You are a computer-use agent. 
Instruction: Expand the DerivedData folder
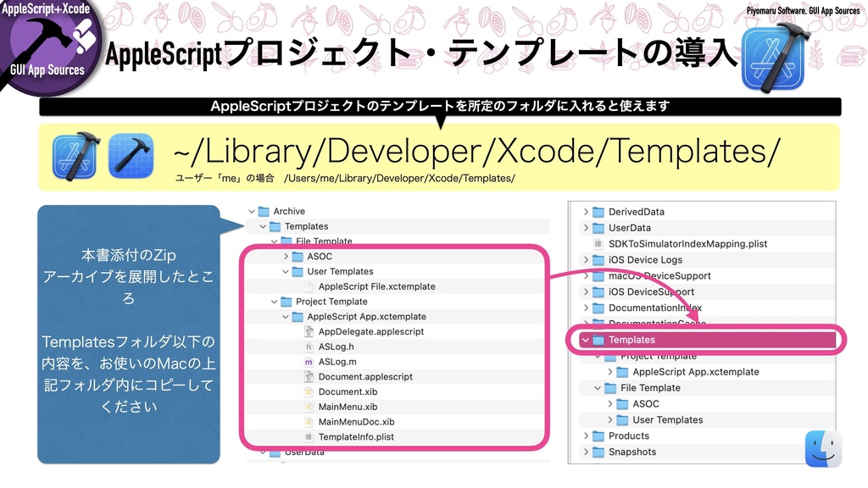coord(585,211)
